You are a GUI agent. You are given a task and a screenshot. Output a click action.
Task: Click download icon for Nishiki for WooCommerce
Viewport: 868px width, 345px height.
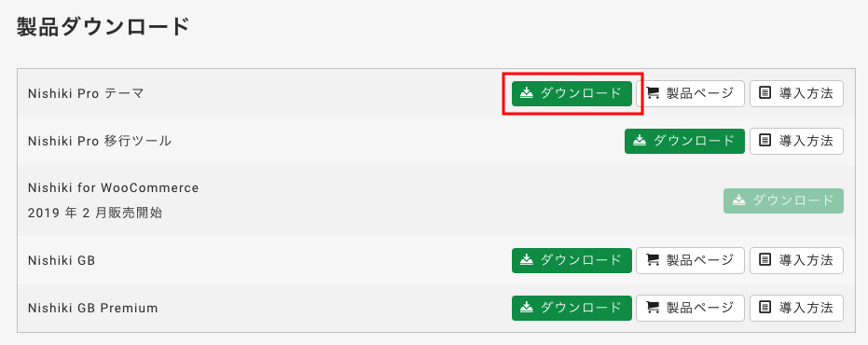click(x=738, y=200)
